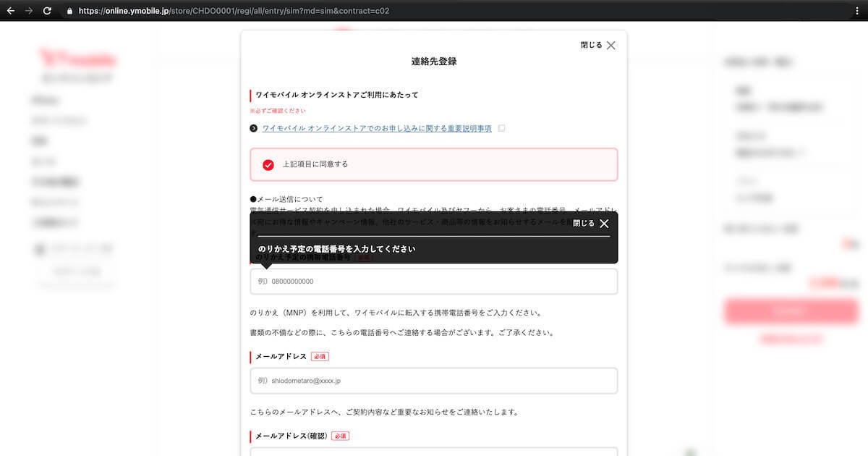This screenshot has width=868, height=456.
Task: Click the arrow bullet before 重要説明事項 link
Action: [254, 128]
